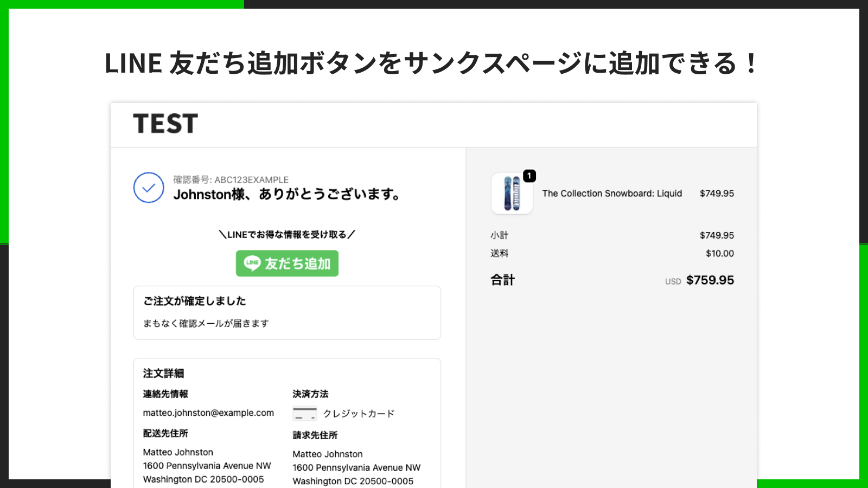Click the TEST store logo
The width and height of the screenshot is (868, 488).
(x=165, y=124)
